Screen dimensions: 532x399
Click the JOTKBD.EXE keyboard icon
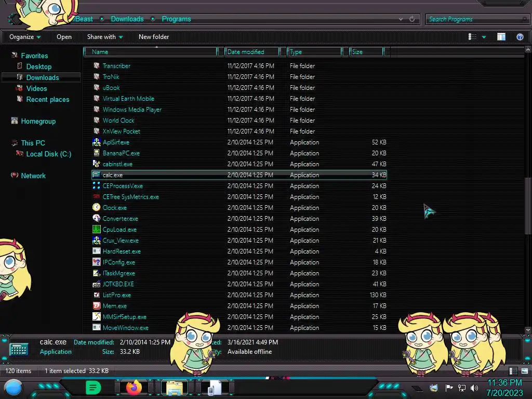(x=96, y=284)
